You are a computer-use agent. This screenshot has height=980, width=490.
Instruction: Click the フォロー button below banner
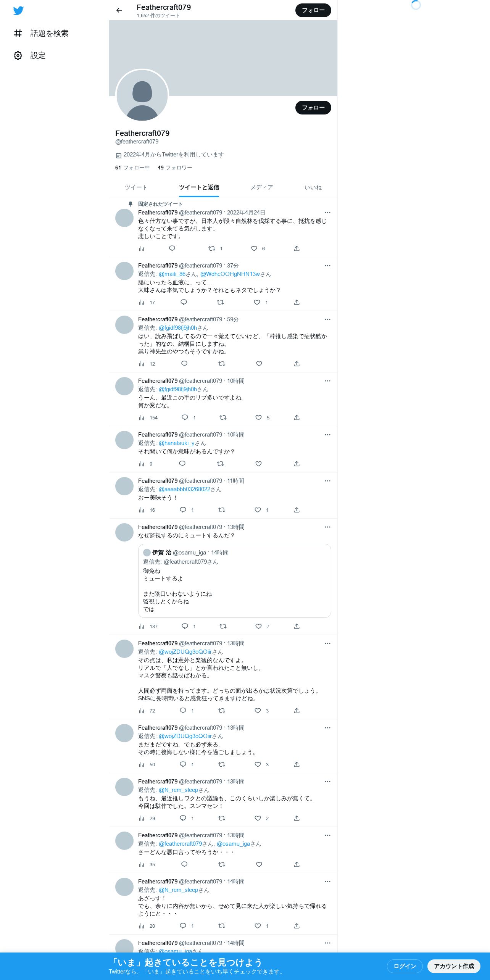pos(313,108)
